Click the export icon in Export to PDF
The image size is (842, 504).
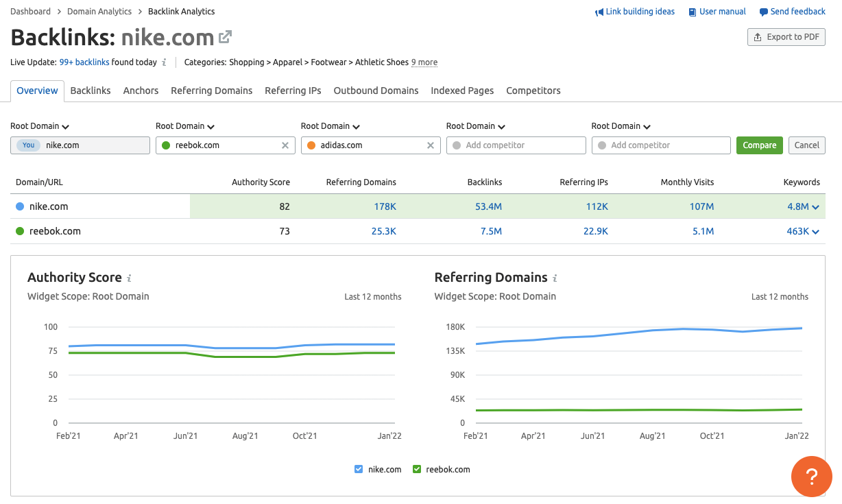pos(758,37)
